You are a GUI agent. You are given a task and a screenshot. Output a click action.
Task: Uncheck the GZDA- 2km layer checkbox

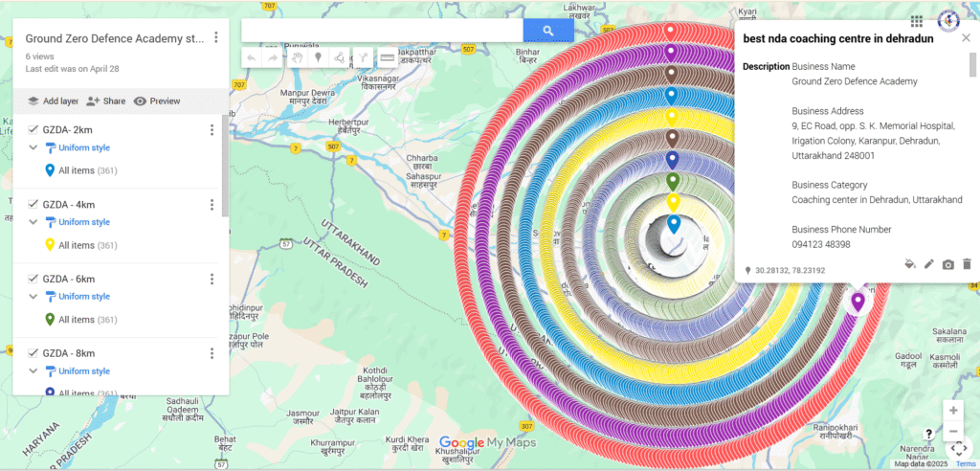tap(33, 129)
